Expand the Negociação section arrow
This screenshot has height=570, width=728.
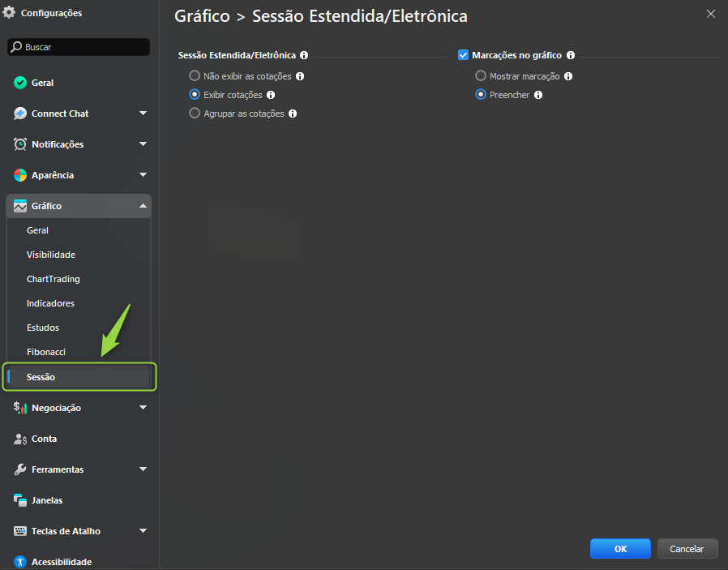coord(143,408)
